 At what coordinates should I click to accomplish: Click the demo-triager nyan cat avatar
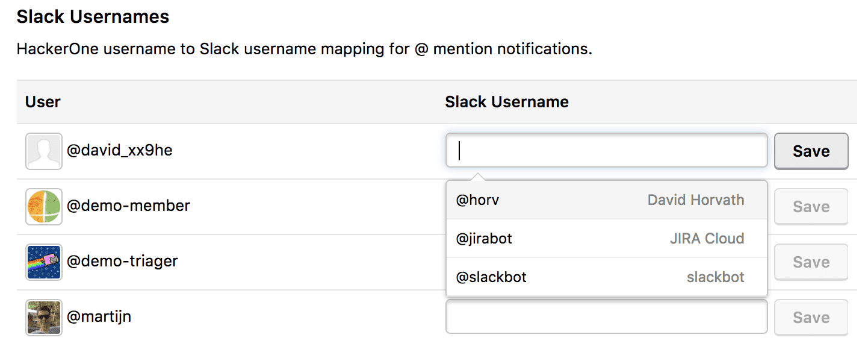pyautogui.click(x=44, y=262)
